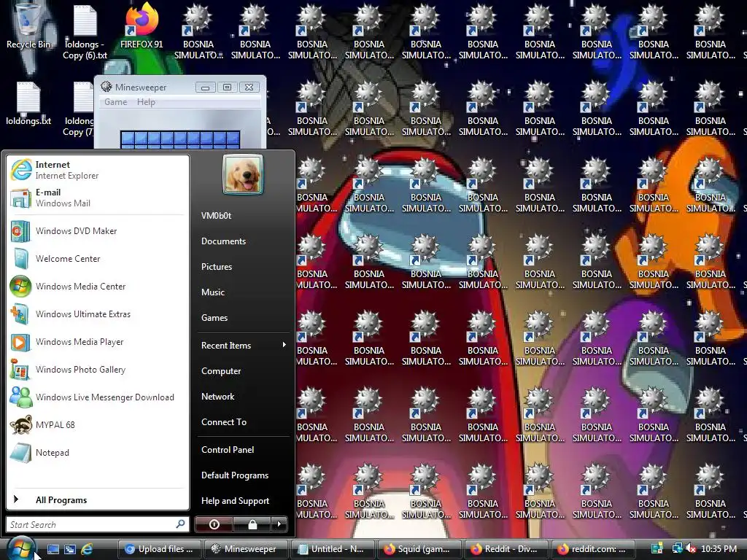Open Notepad from the Start menu
The image size is (747, 560).
98,452
